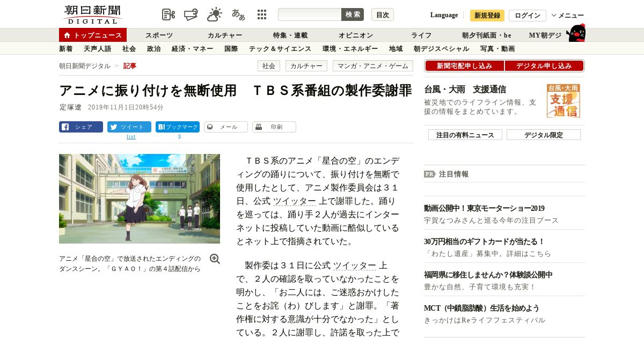Select 政治 in the sub-navigation
Image resolution: width=644 pixels, height=338 pixels.
click(153, 49)
